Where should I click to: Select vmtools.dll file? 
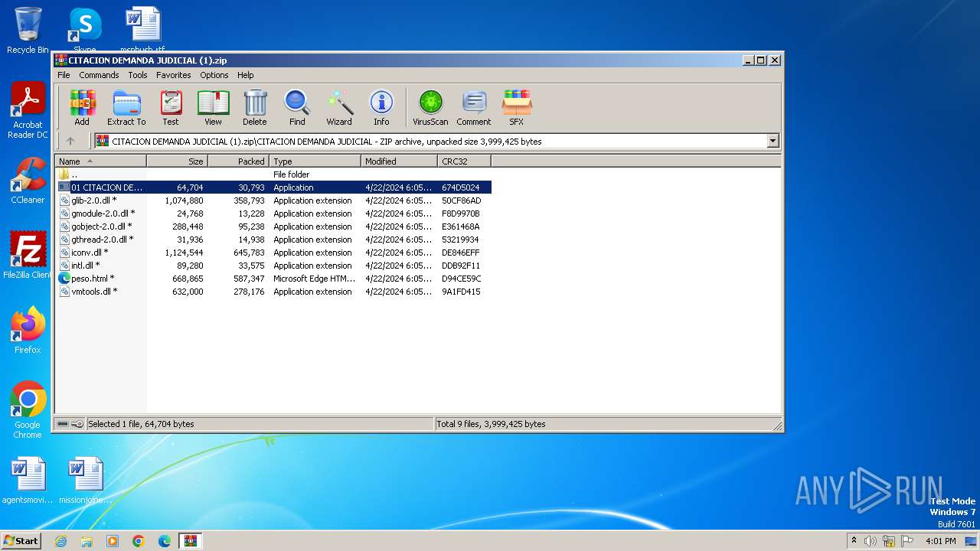pyautogui.click(x=273, y=292)
